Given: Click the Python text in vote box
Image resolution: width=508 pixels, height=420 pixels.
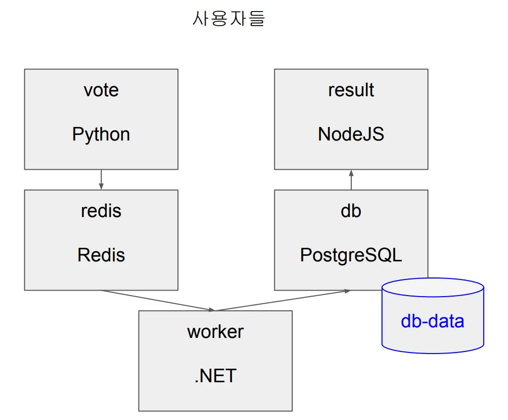Looking at the screenshot, I should coord(101,134).
